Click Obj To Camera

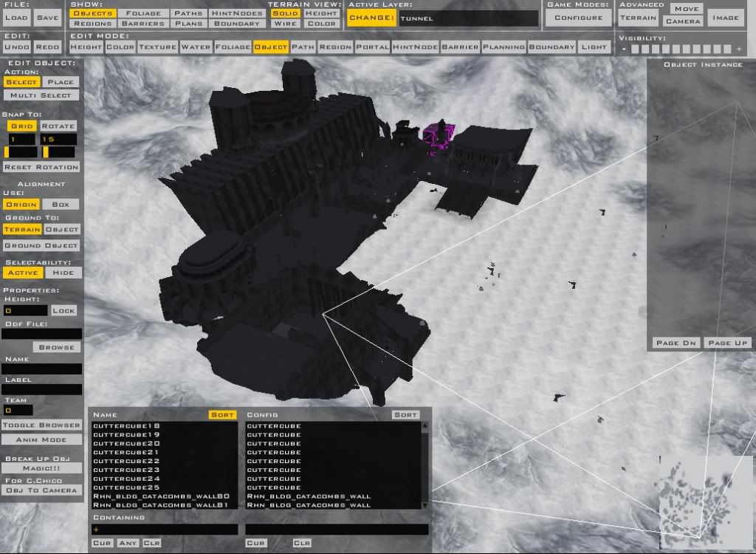41,490
